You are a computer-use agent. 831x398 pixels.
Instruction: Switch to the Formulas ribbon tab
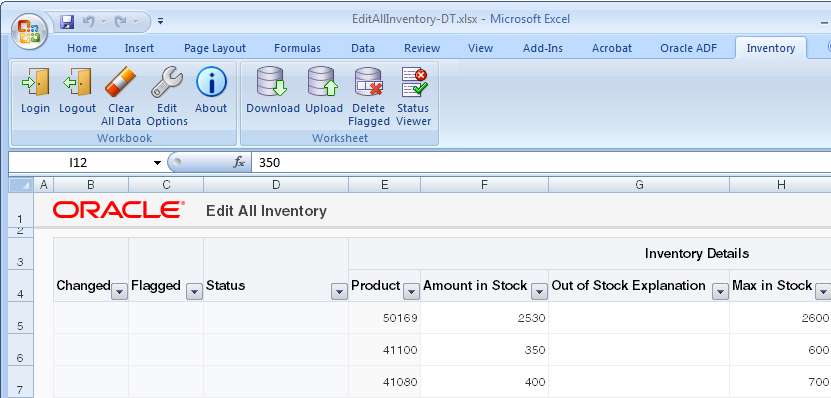click(x=297, y=48)
